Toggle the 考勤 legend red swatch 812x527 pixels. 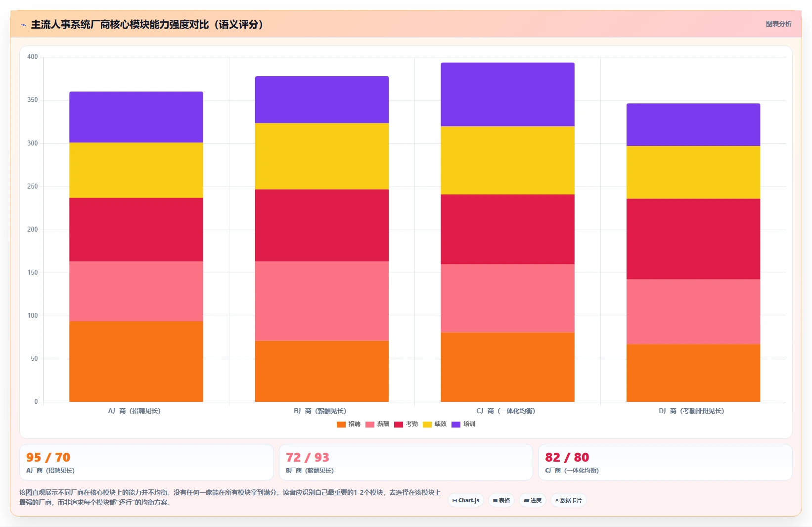399,425
